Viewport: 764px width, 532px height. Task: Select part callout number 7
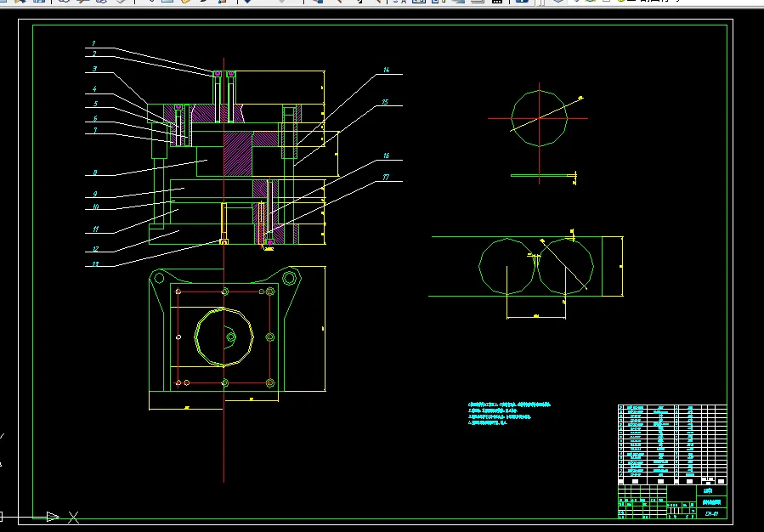click(x=95, y=130)
